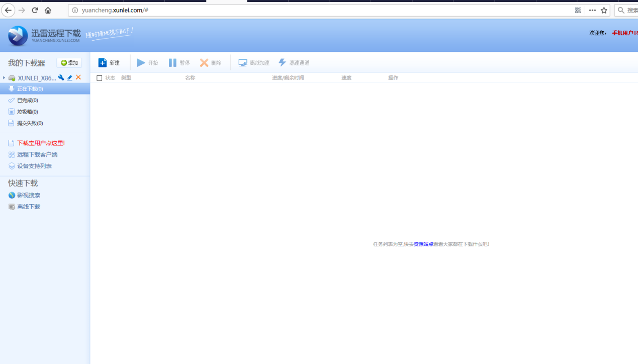Bookmark this page with the star icon
Screen dimensions: 638x364
tap(604, 10)
